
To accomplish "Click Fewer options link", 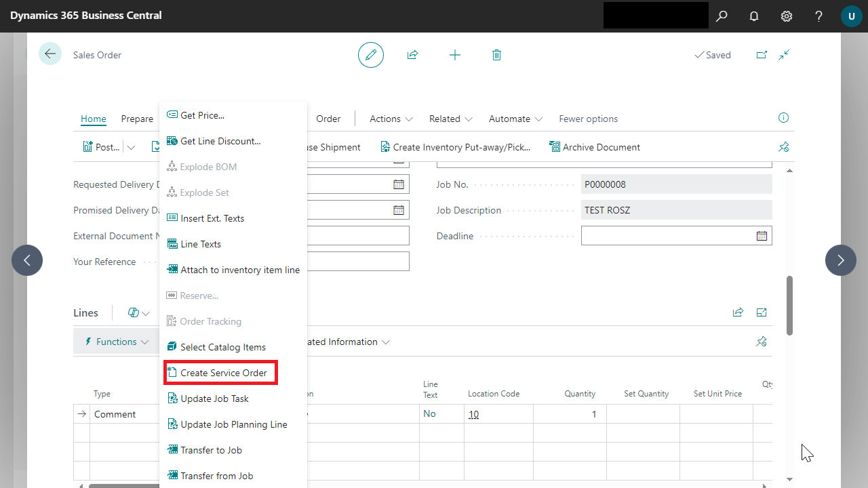I will pyautogui.click(x=588, y=119).
